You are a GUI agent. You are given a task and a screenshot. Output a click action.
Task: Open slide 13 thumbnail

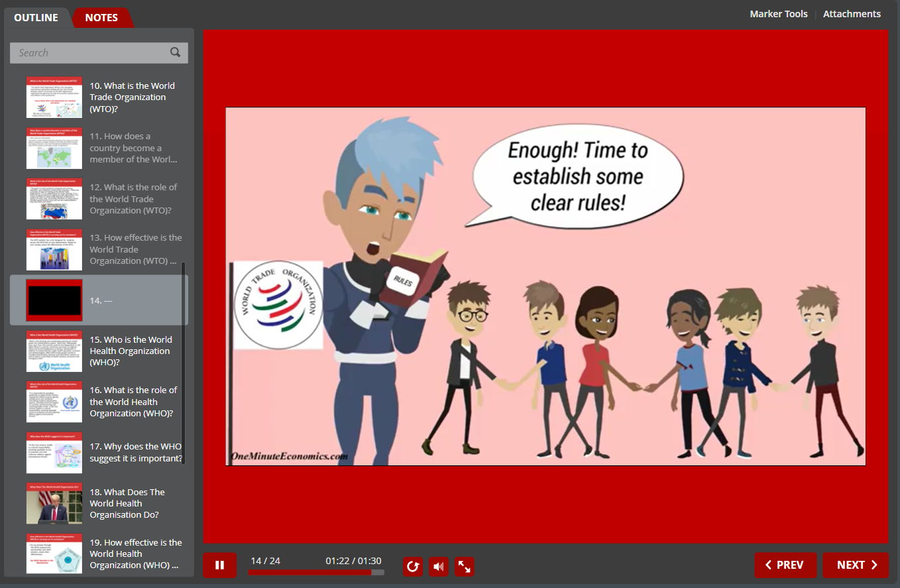(54, 249)
